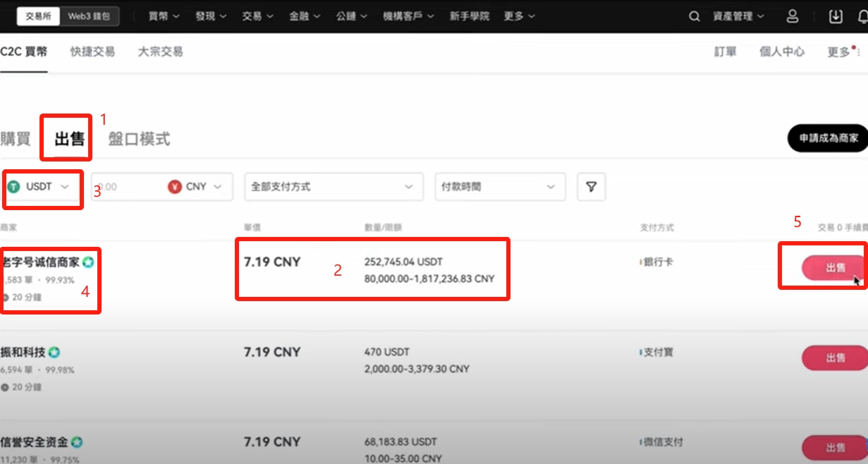Open the 金融 menu
The height and width of the screenshot is (464, 868).
[x=305, y=16]
